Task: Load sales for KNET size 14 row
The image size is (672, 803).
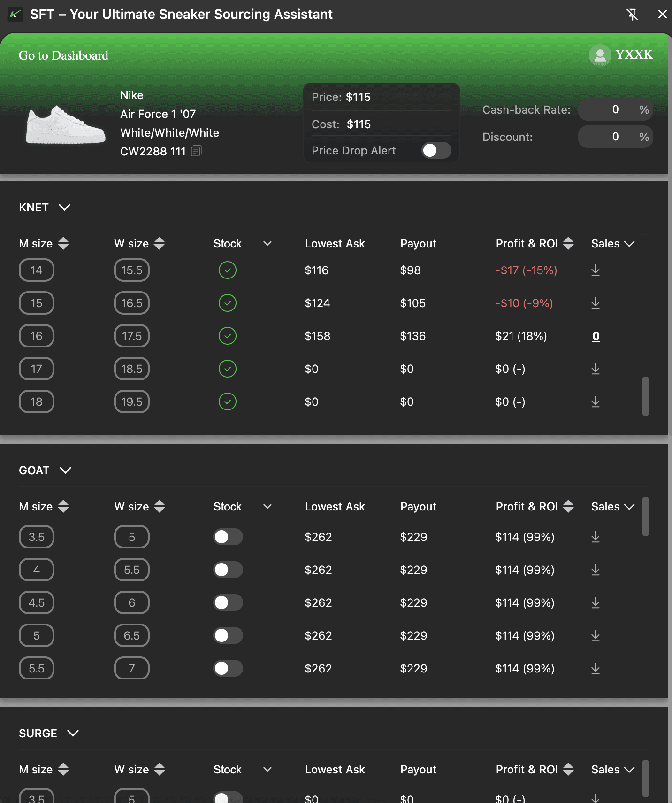Action: (x=596, y=270)
